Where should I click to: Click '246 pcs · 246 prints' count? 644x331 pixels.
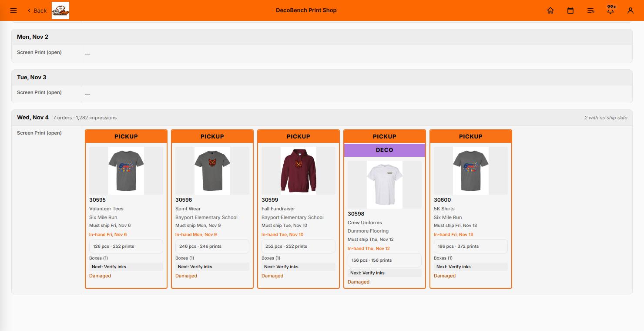point(212,247)
